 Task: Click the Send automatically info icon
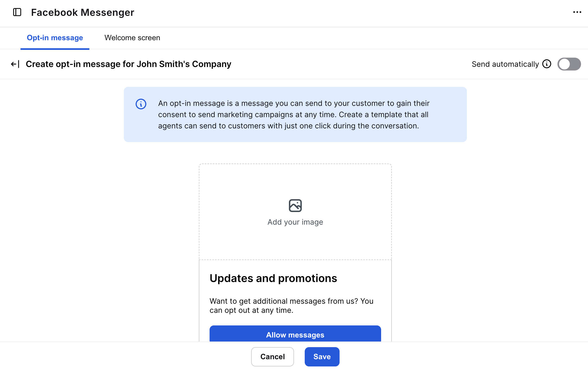[547, 64]
